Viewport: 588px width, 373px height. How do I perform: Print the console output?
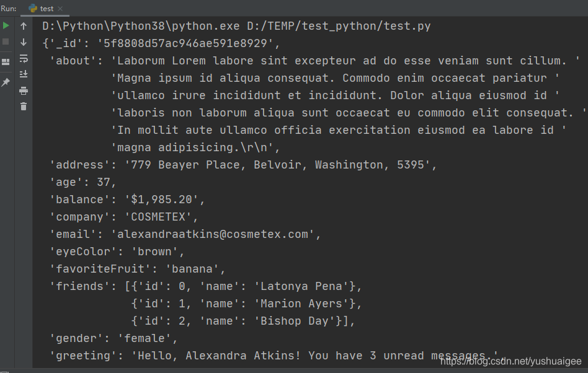click(x=23, y=90)
